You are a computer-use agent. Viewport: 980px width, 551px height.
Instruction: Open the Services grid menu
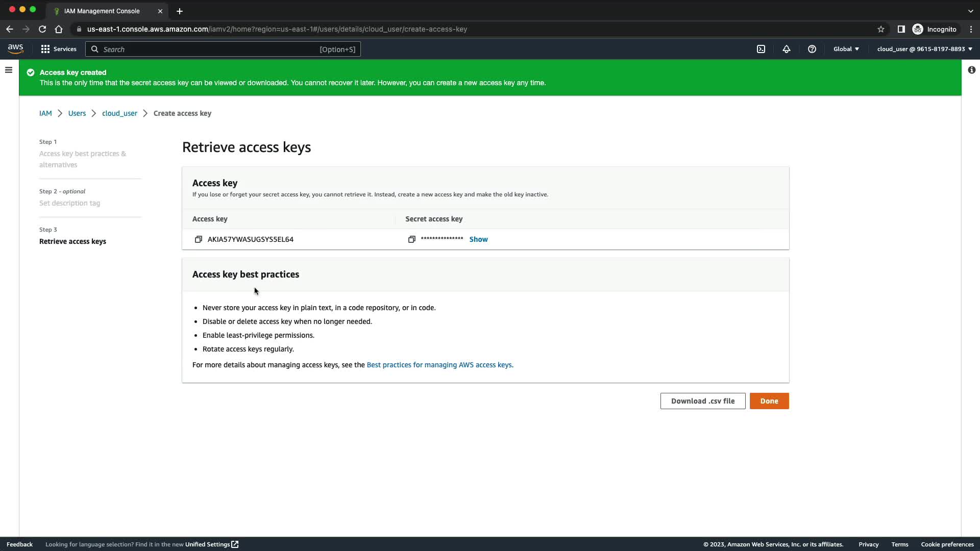tap(58, 49)
